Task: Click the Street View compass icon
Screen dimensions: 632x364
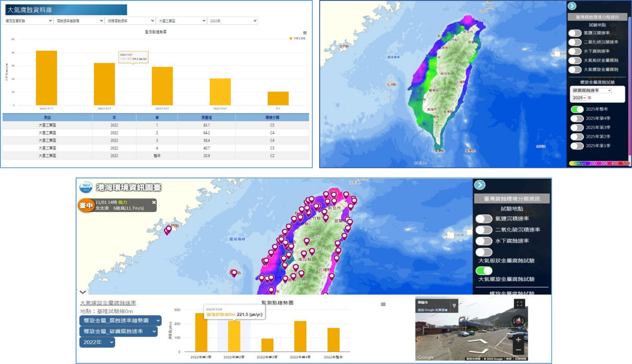Action: (519, 321)
